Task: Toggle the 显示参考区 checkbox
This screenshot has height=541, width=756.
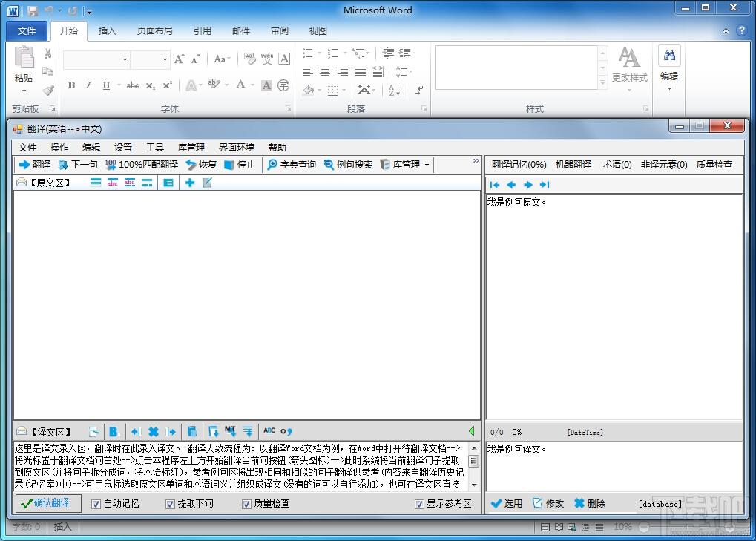Action: pos(419,504)
